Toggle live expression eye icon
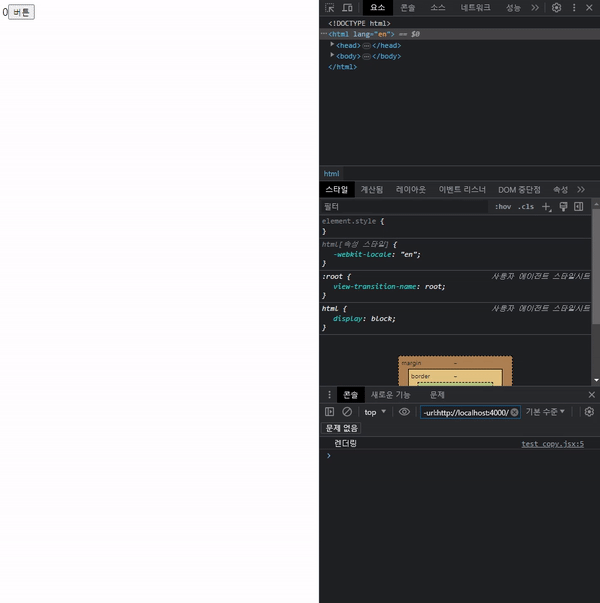 point(404,412)
